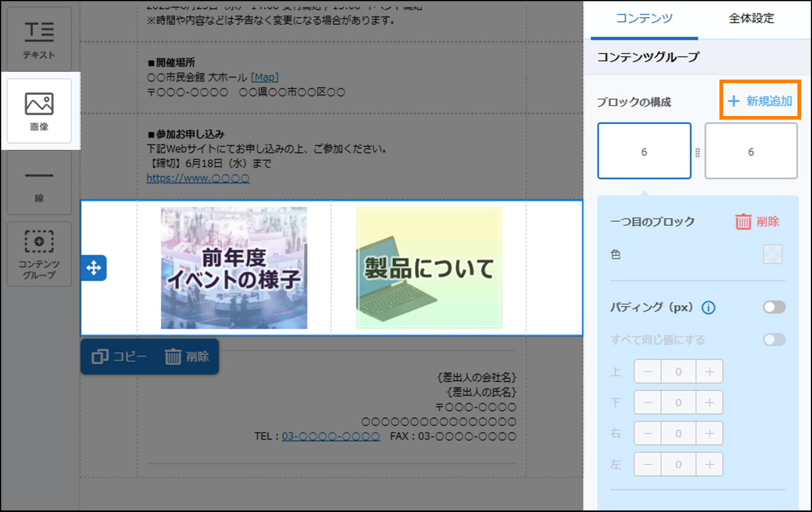Toggle the パディング (px) switch

coord(774,308)
